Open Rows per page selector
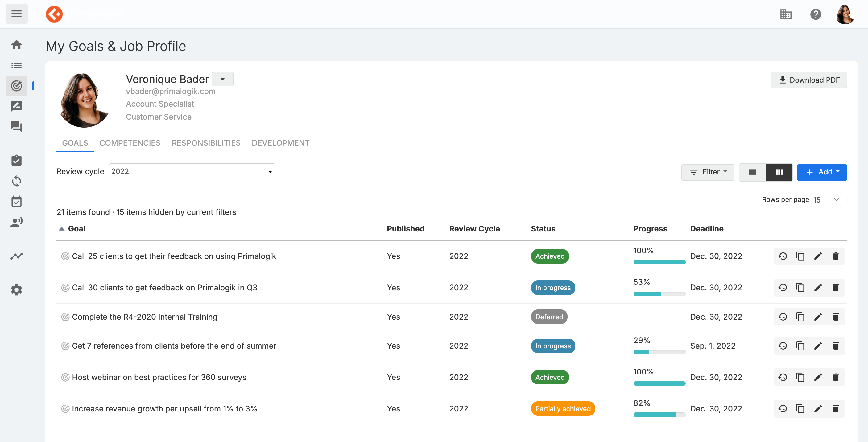This screenshot has height=442, width=868. click(x=825, y=200)
